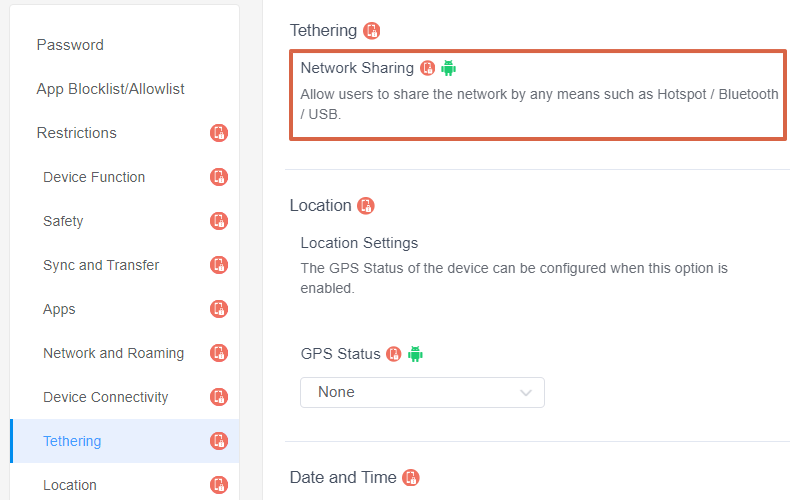Click lock badge beside Device Function
Viewport: 790px width, 500px height.
click(219, 177)
